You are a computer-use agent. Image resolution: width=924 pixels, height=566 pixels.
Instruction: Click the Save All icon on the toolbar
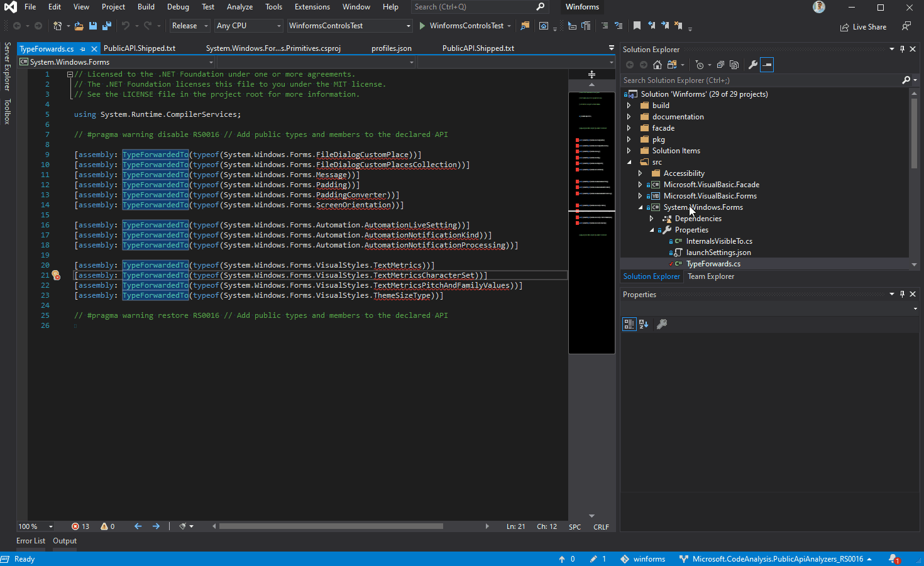coord(106,26)
